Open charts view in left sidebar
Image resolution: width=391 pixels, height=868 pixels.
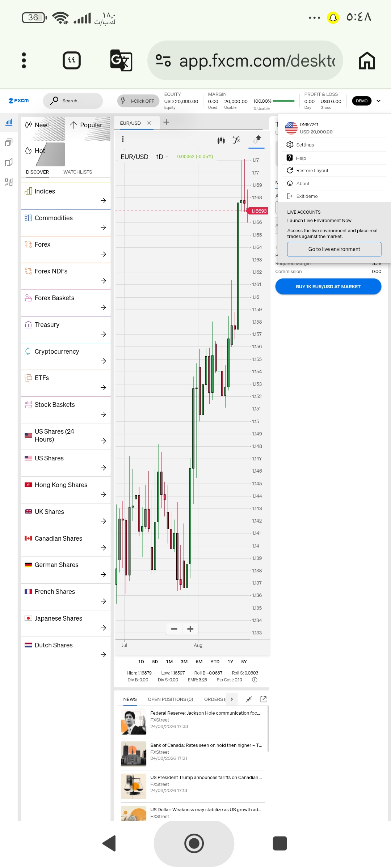[9, 122]
